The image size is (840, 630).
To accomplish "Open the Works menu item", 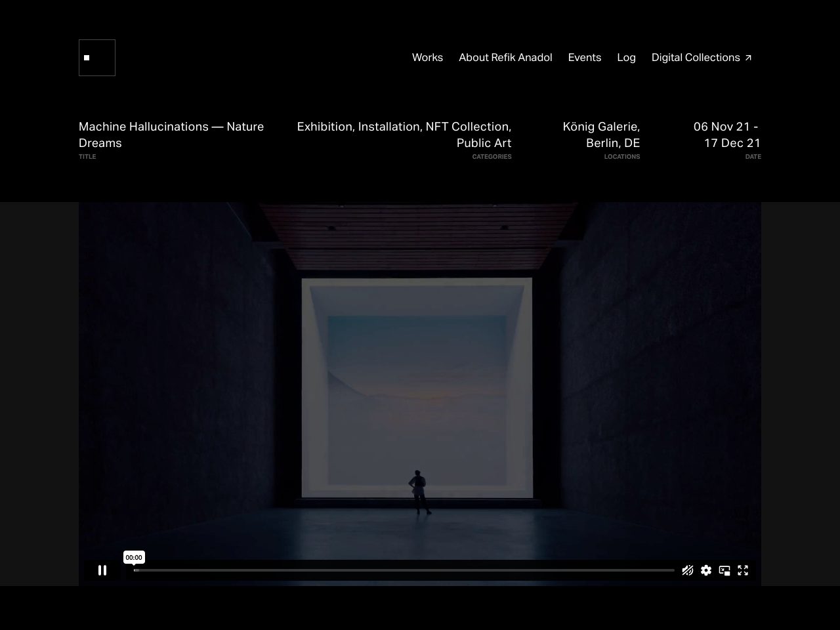I will [427, 58].
